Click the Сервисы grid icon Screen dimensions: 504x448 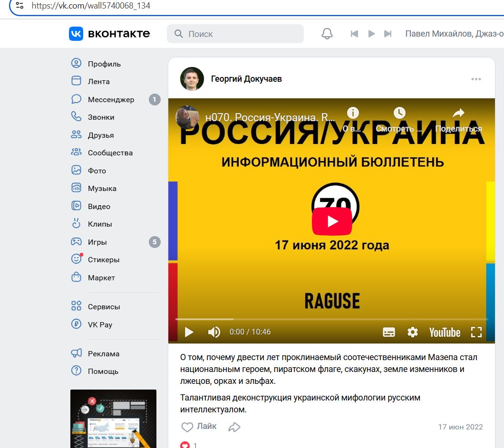point(76,306)
